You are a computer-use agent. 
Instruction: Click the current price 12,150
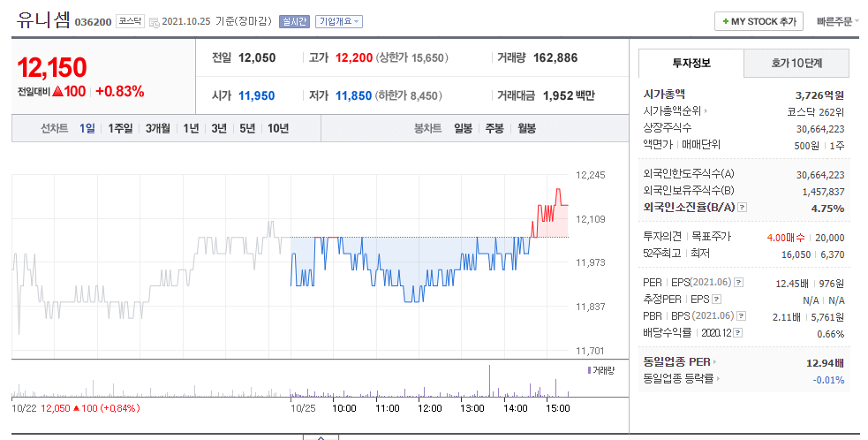pos(52,68)
